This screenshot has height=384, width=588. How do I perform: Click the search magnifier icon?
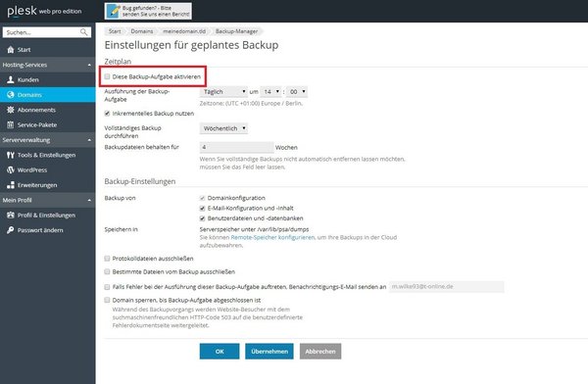point(84,32)
